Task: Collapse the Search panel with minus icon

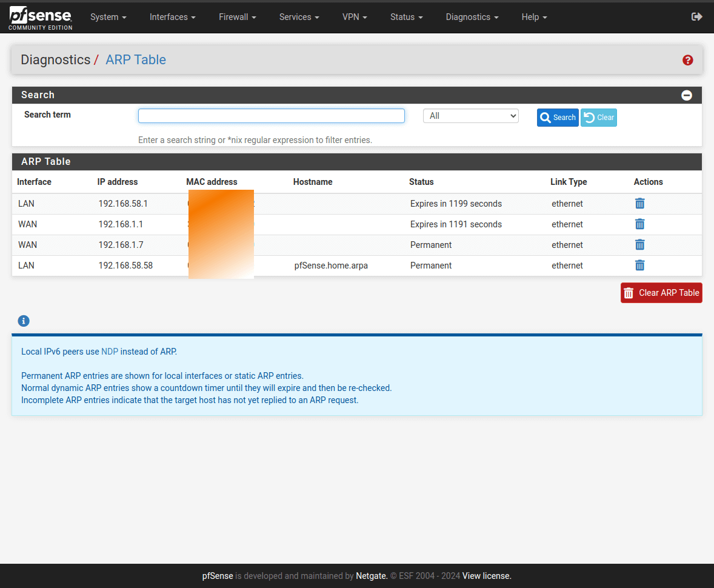Action: click(686, 95)
